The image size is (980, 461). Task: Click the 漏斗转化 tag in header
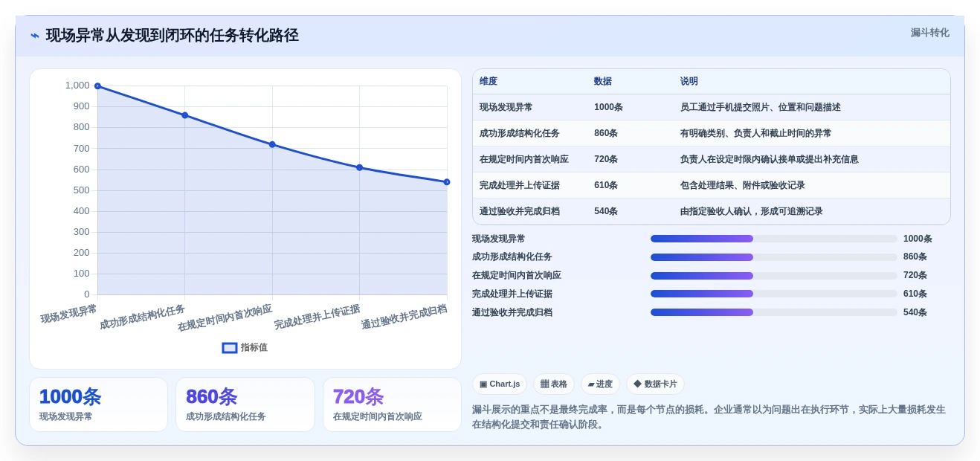tap(929, 33)
